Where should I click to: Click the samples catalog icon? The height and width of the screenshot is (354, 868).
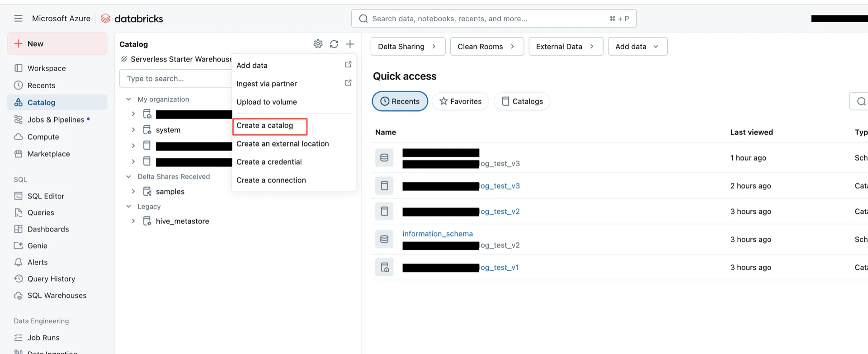click(x=147, y=192)
